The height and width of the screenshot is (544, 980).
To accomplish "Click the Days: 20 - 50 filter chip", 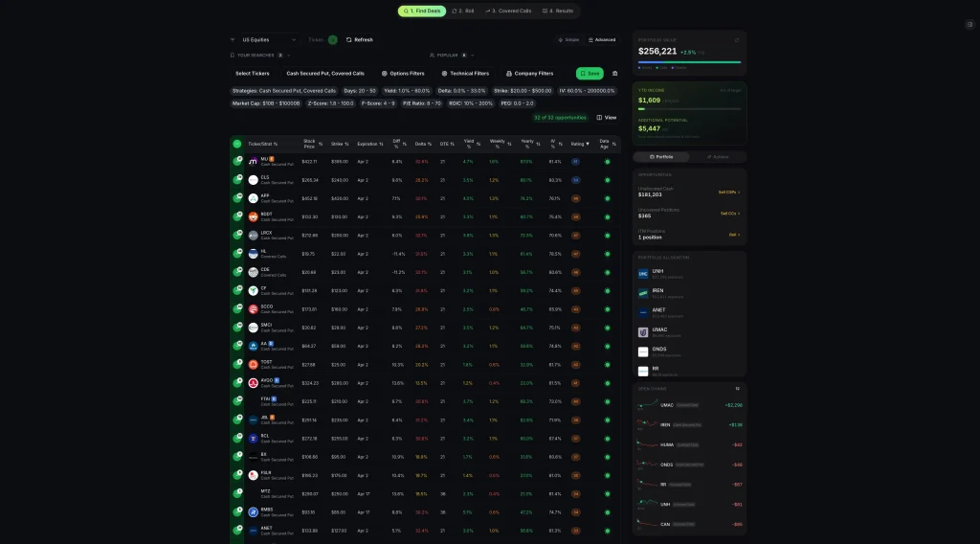I will (x=360, y=91).
